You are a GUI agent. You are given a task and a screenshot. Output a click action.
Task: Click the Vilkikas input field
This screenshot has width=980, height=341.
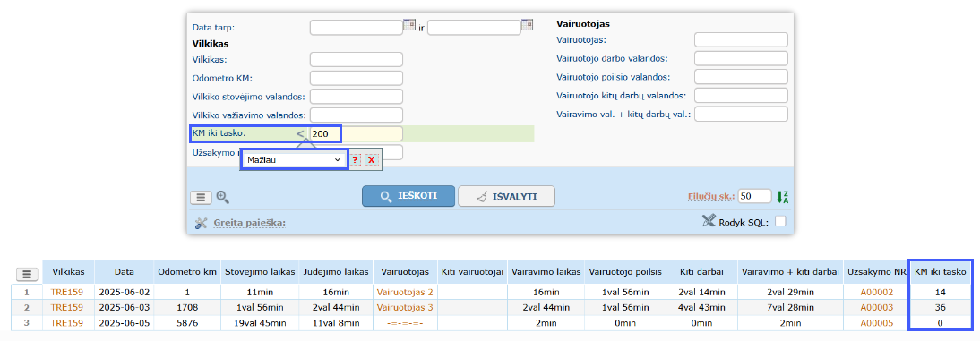pos(357,59)
